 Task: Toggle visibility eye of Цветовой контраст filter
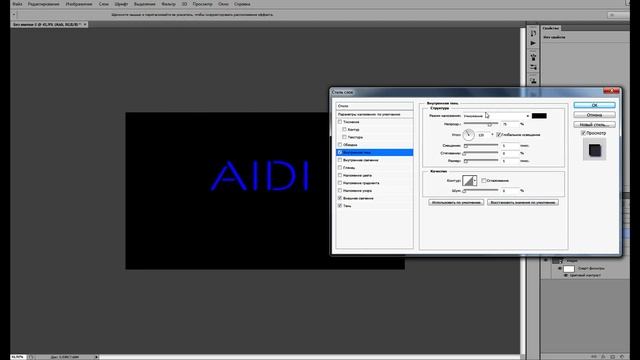coord(566,276)
